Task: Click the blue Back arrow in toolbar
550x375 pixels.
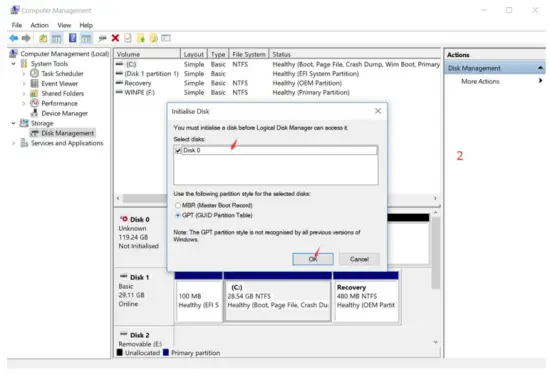Action: pos(14,38)
